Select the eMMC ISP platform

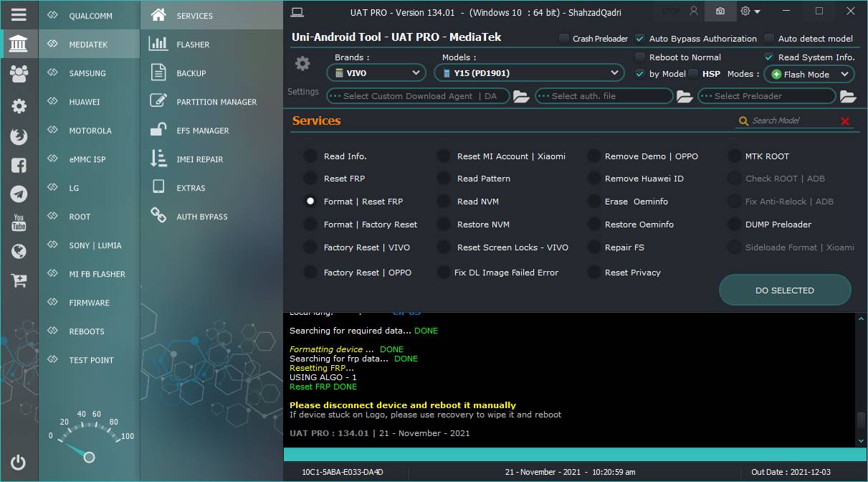pos(89,159)
